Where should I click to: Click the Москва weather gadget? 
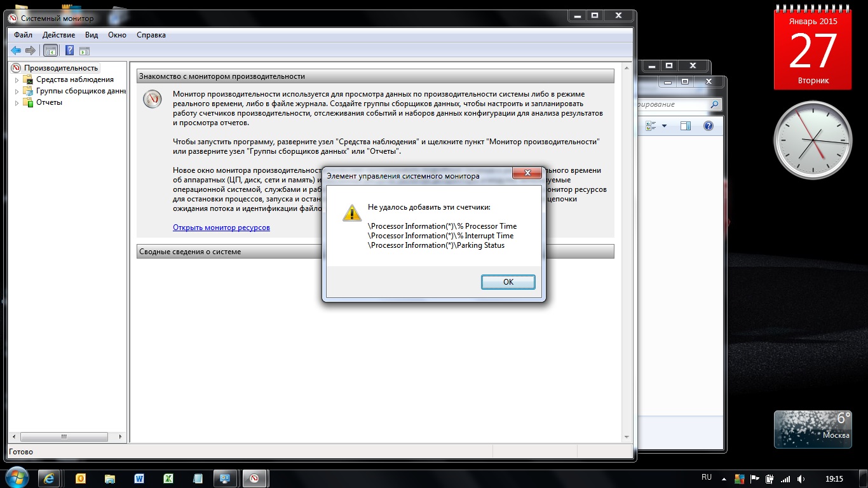tap(813, 429)
